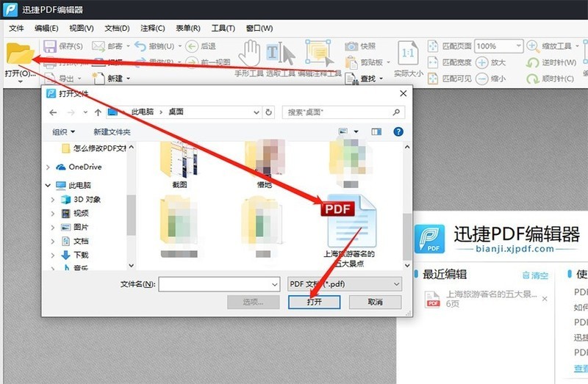This screenshot has width=588, height=384.
Task: Click the help question mark icon
Action: [398, 131]
